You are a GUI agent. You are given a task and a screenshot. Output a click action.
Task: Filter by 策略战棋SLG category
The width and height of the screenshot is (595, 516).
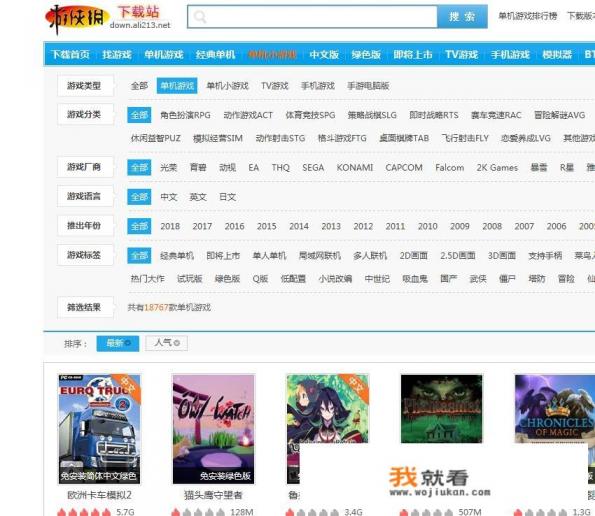[x=372, y=115]
